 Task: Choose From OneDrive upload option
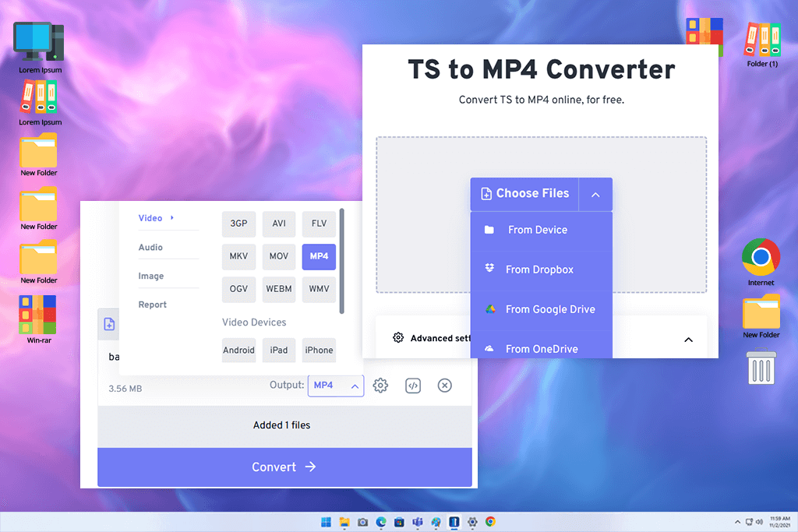(541, 346)
